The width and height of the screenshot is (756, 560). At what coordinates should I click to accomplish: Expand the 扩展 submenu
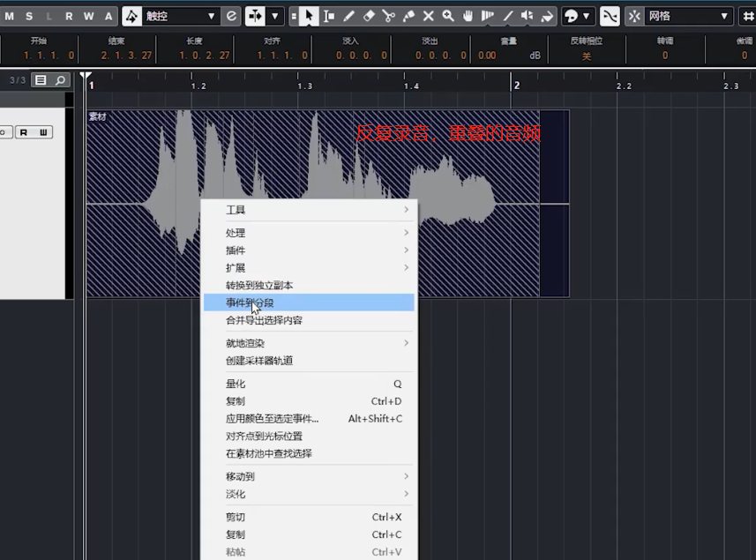pos(309,267)
